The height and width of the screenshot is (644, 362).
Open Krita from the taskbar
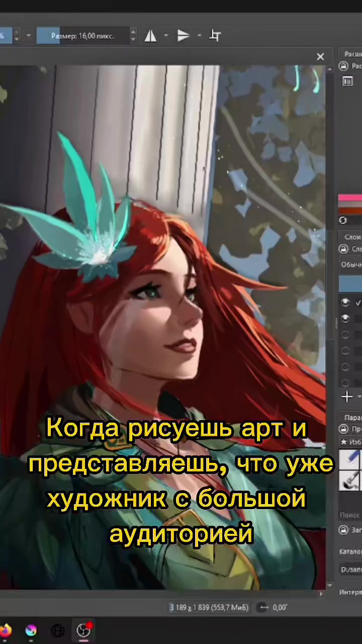[31, 630]
